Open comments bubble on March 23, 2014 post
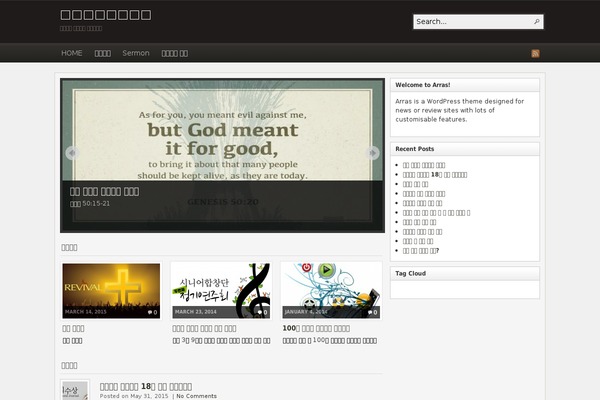 coord(262,312)
